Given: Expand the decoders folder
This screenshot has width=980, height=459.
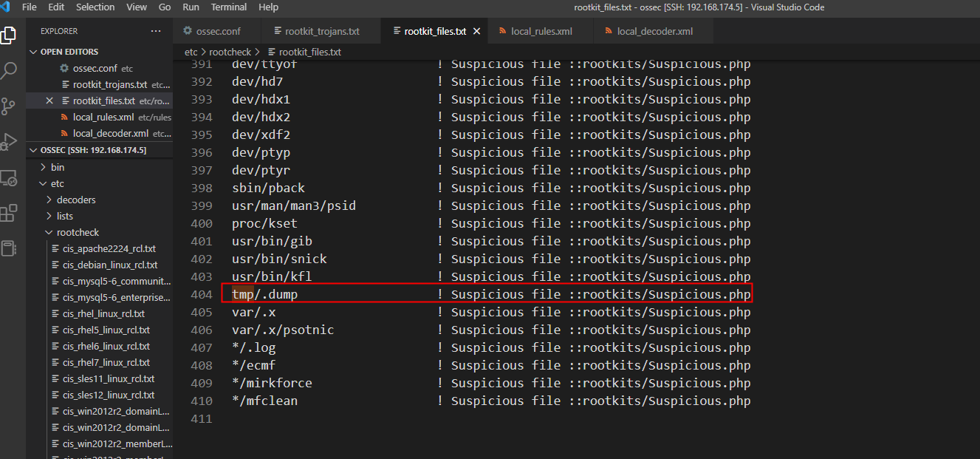Looking at the screenshot, I should pos(49,200).
